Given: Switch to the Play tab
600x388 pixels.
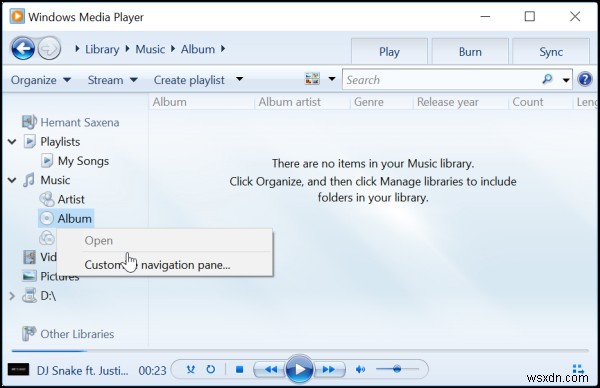Looking at the screenshot, I should (x=389, y=52).
